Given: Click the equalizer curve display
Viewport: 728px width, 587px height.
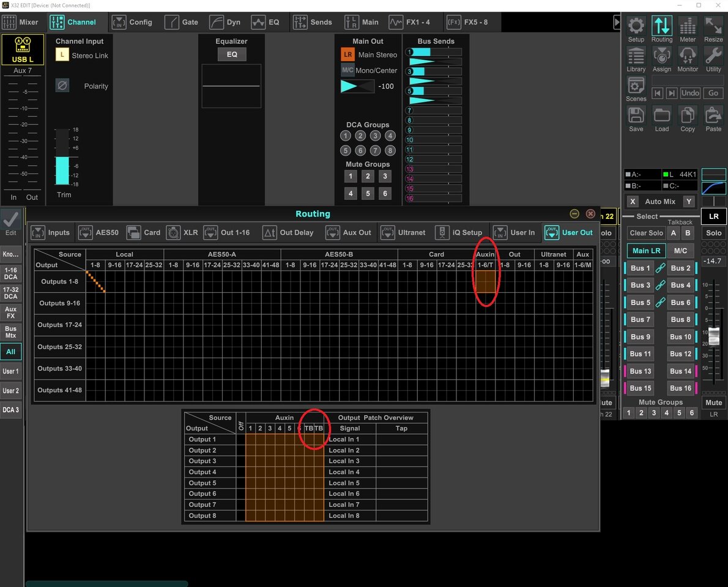Looking at the screenshot, I should tap(231, 86).
